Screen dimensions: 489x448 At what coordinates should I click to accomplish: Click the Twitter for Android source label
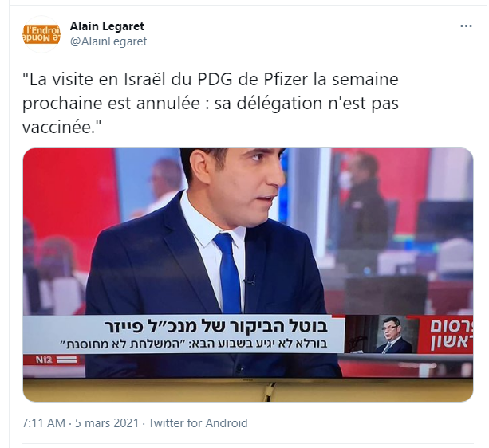click(x=198, y=423)
